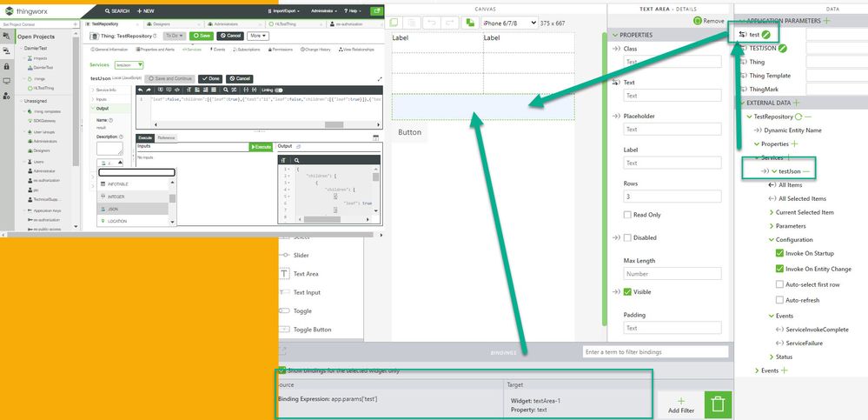The width and height of the screenshot is (868, 420).
Task: Open the testJson services dropdown
Action: pos(129,65)
